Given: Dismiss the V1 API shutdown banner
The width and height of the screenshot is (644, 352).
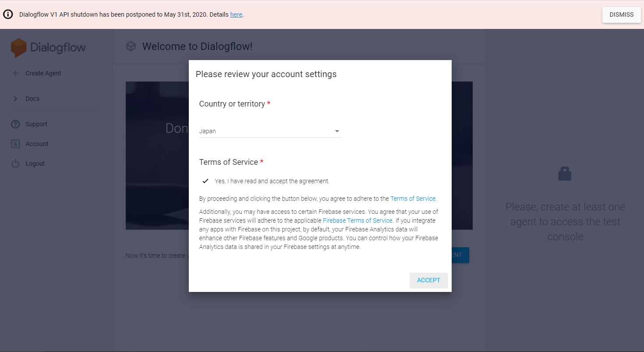Looking at the screenshot, I should point(622,14).
